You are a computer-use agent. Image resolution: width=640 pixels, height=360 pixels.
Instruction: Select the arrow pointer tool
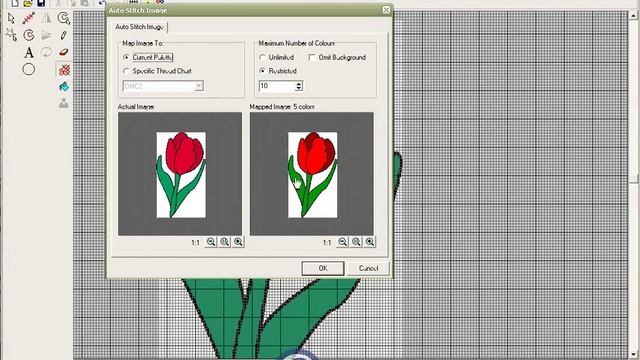[11, 18]
